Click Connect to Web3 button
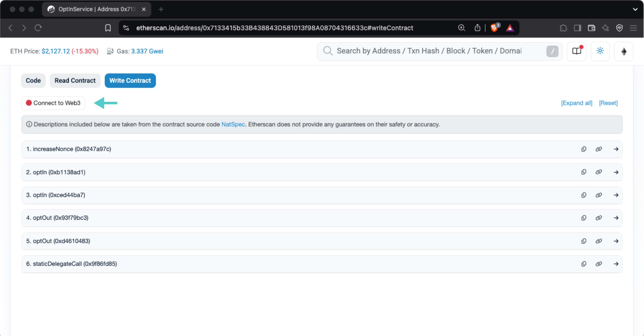Viewport: 644px width, 336px height. (x=53, y=103)
